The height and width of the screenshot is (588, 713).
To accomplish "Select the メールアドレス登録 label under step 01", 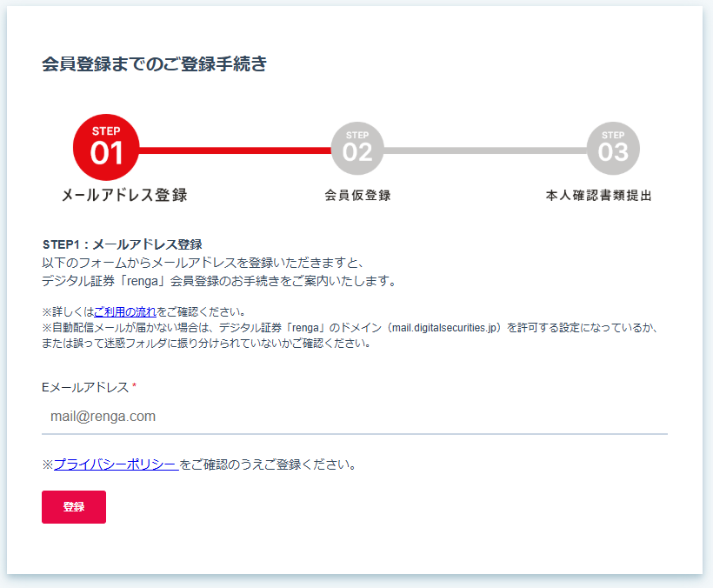I will point(124,196).
